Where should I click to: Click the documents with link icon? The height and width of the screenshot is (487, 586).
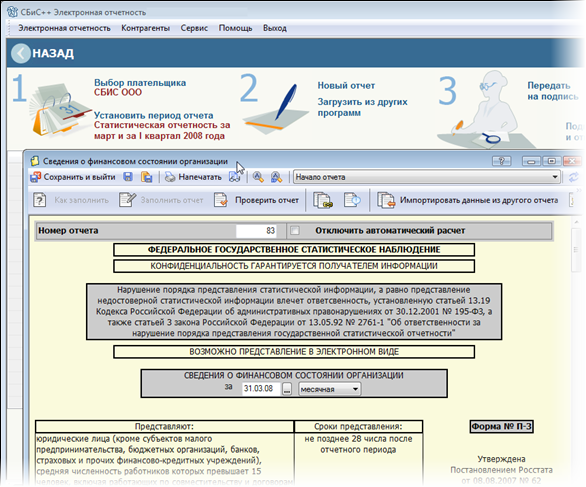323,200
